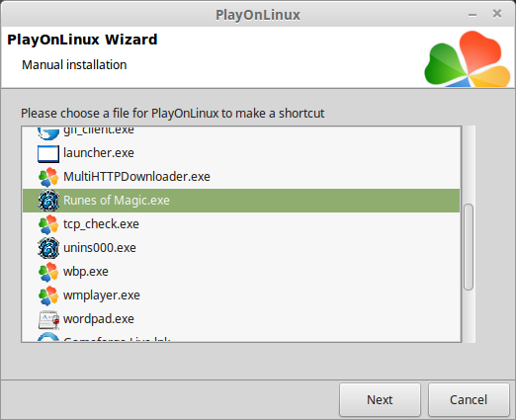
Task: Click the Runes of Magic.exe game icon
Action: tap(48, 201)
